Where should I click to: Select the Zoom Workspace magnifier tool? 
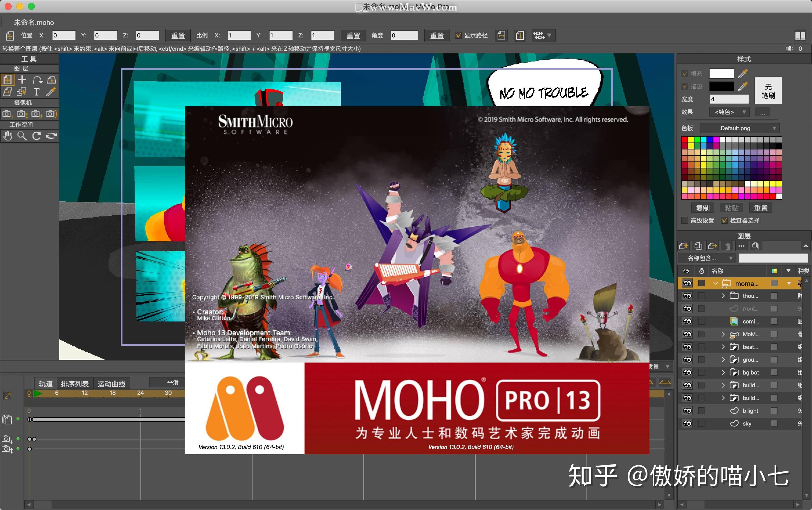point(22,136)
